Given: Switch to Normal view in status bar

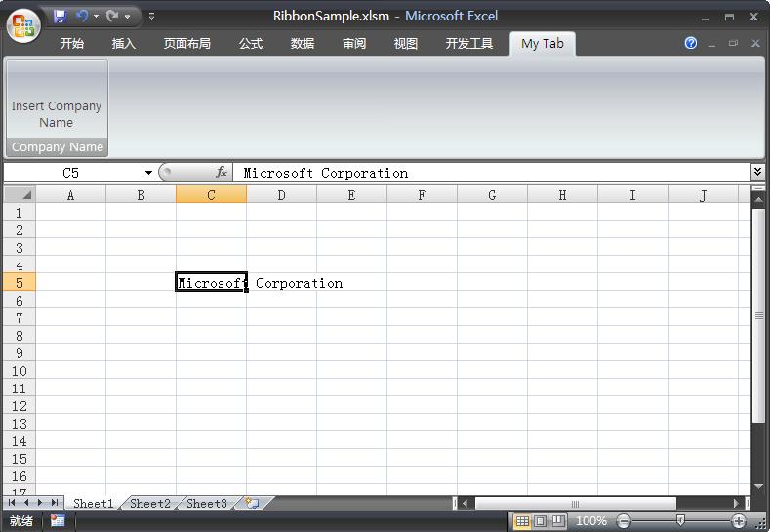Looking at the screenshot, I should click(x=522, y=521).
